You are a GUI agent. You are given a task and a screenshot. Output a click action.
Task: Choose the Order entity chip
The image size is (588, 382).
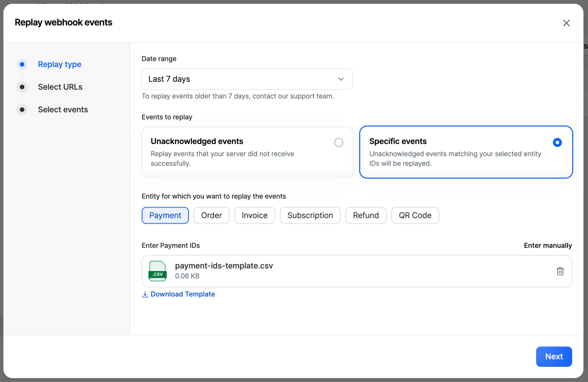[x=211, y=215]
